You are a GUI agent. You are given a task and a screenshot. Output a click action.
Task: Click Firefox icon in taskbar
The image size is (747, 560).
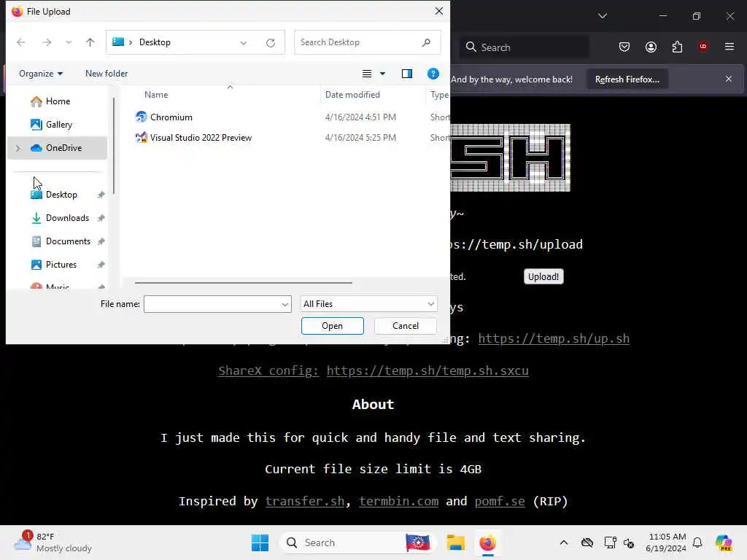[x=487, y=542]
